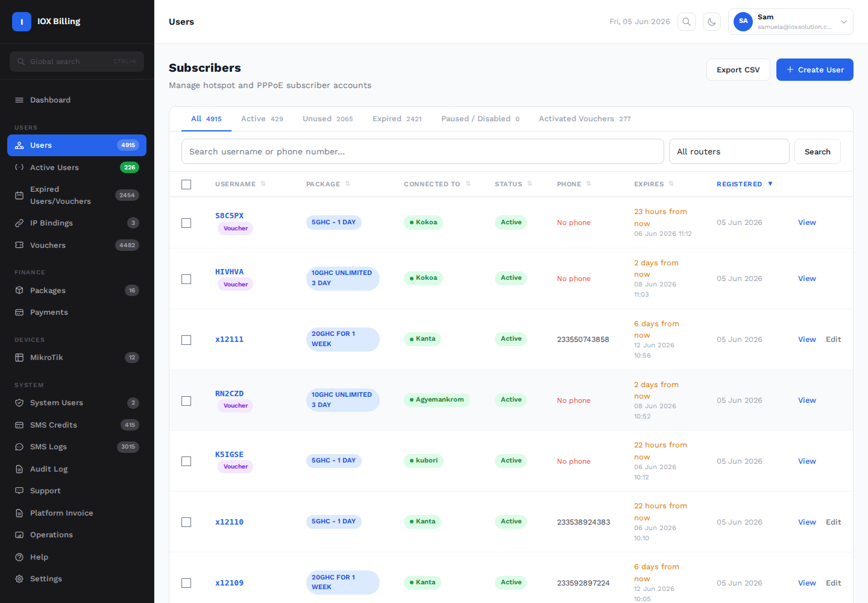
Task: Toggle Registered column sort arrow
Action: tap(770, 184)
